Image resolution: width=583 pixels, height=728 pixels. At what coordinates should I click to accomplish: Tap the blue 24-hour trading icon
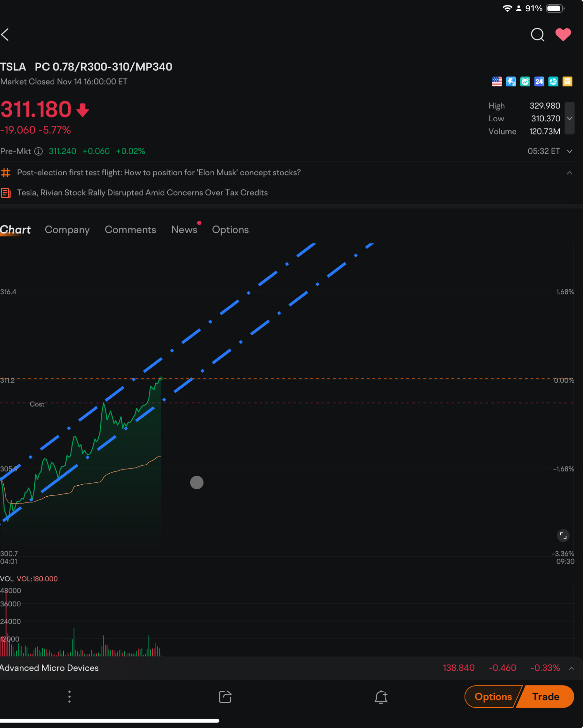pos(539,82)
